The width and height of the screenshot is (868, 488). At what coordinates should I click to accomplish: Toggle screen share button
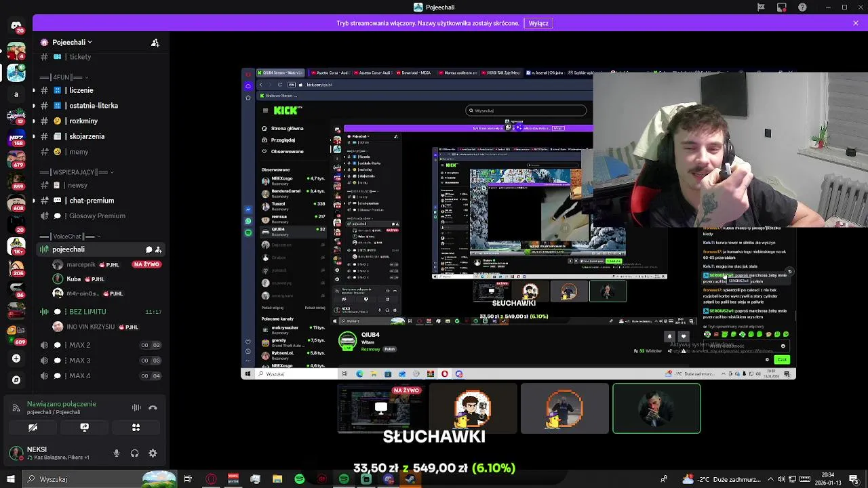tap(84, 428)
